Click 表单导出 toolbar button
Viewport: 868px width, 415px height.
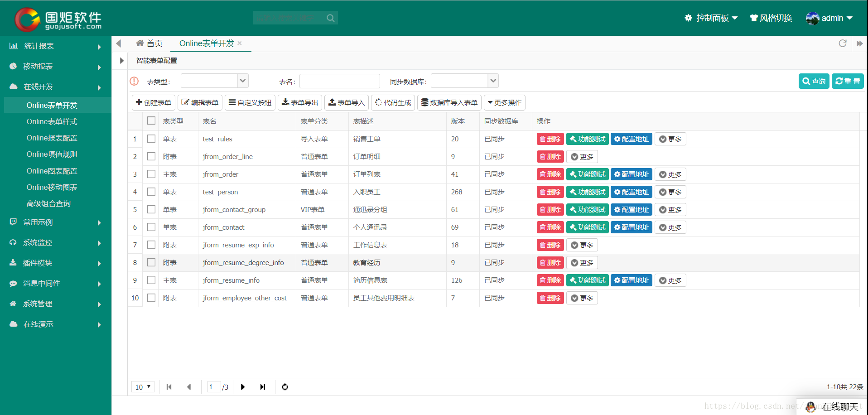[x=300, y=102]
